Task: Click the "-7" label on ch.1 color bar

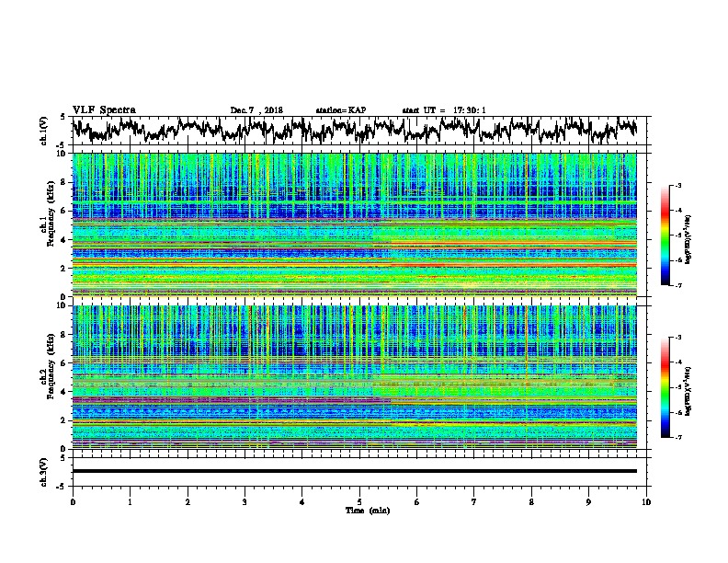Action: [678, 285]
